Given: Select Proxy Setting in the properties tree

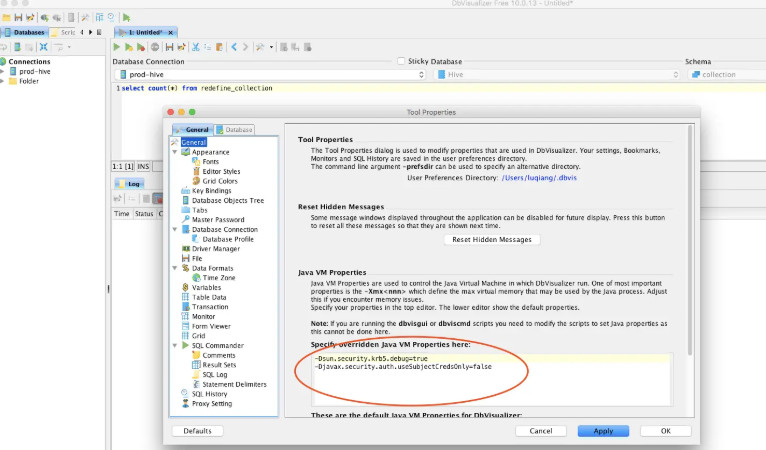Looking at the screenshot, I should (212, 404).
